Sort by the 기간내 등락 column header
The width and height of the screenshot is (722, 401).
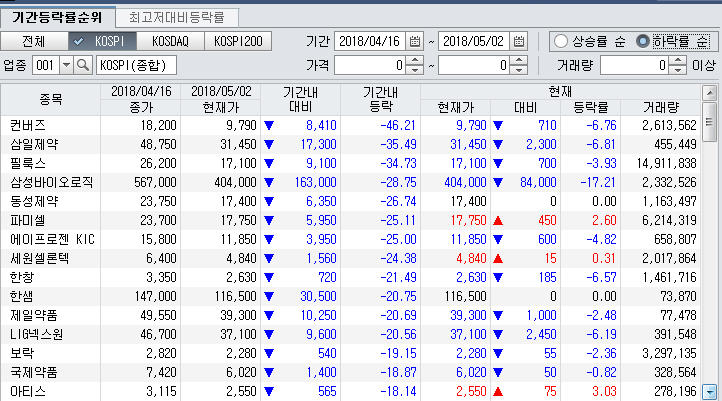(380, 99)
